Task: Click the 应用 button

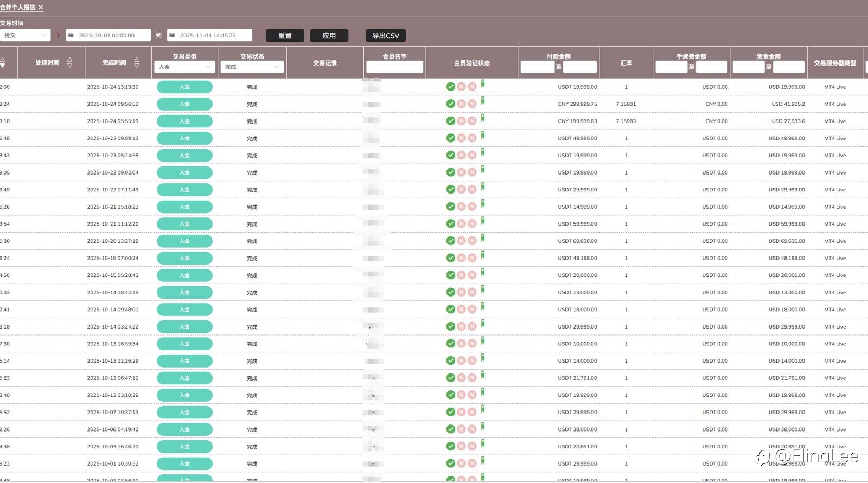Action: point(329,36)
